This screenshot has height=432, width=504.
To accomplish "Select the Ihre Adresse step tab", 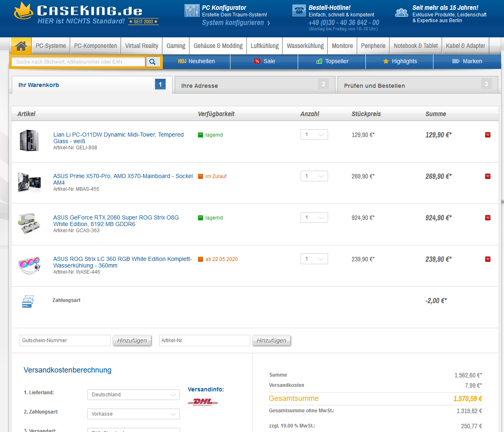I will pyautogui.click(x=255, y=85).
